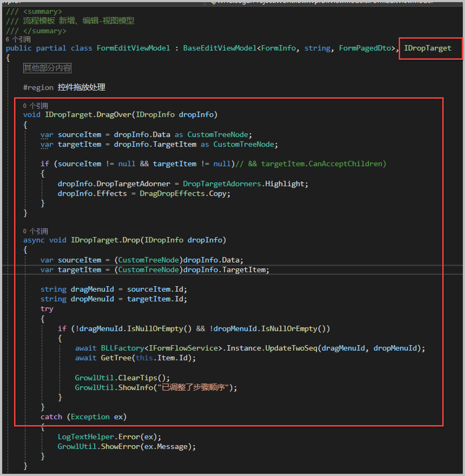The image size is (465, 476).
Task: Click 'DragDropEffects' in the Effects assignment
Action: click(x=172, y=194)
